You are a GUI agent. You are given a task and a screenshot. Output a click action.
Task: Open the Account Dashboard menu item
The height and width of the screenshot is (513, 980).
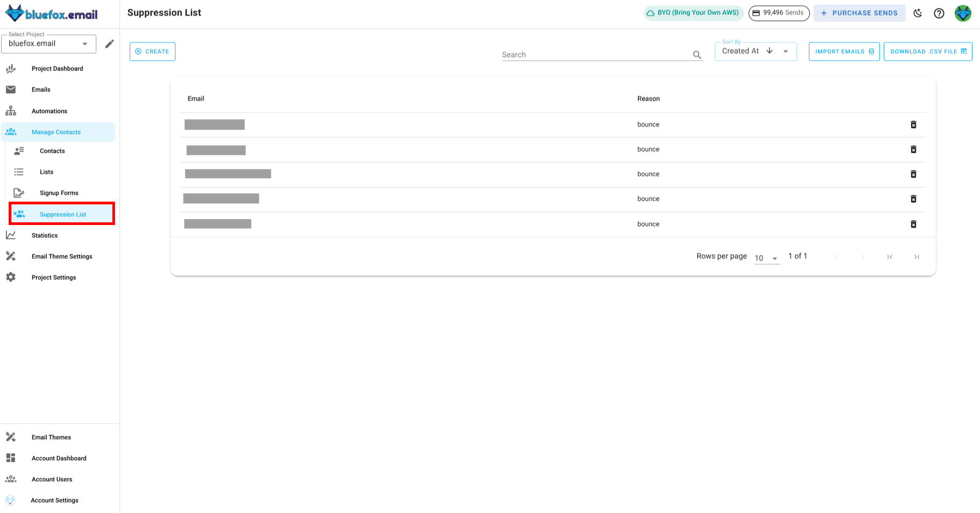click(59, 458)
